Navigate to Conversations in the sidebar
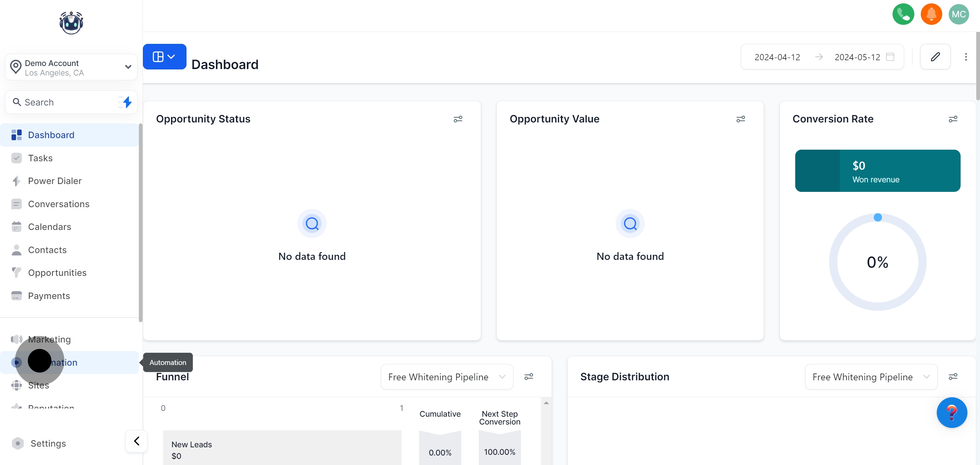The image size is (980, 465). pos(59,204)
